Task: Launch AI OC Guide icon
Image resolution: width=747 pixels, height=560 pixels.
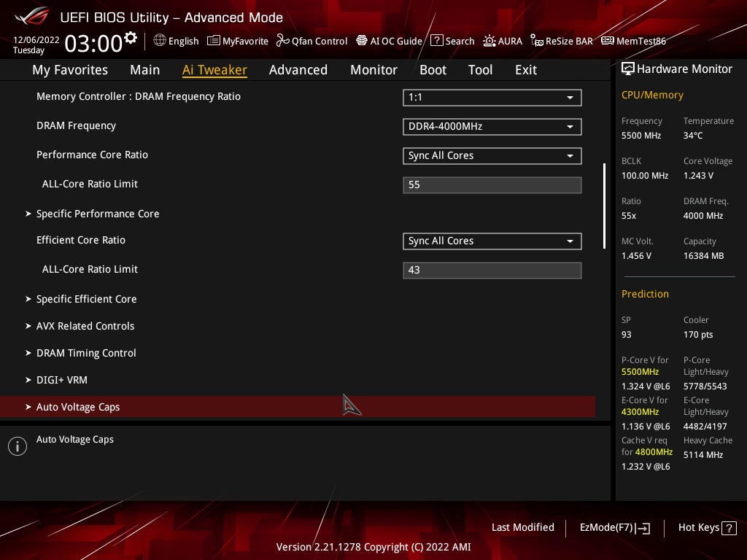Action: pos(362,41)
